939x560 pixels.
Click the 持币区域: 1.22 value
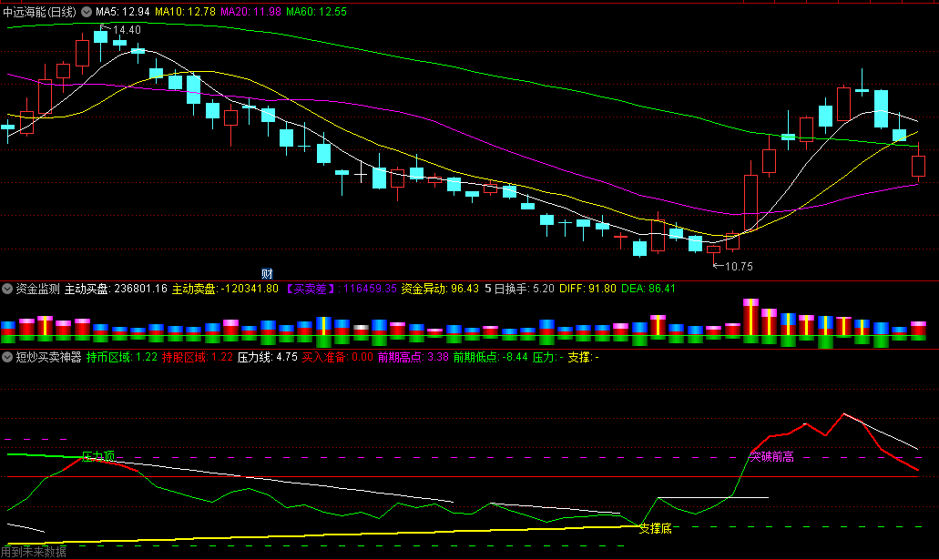121,357
